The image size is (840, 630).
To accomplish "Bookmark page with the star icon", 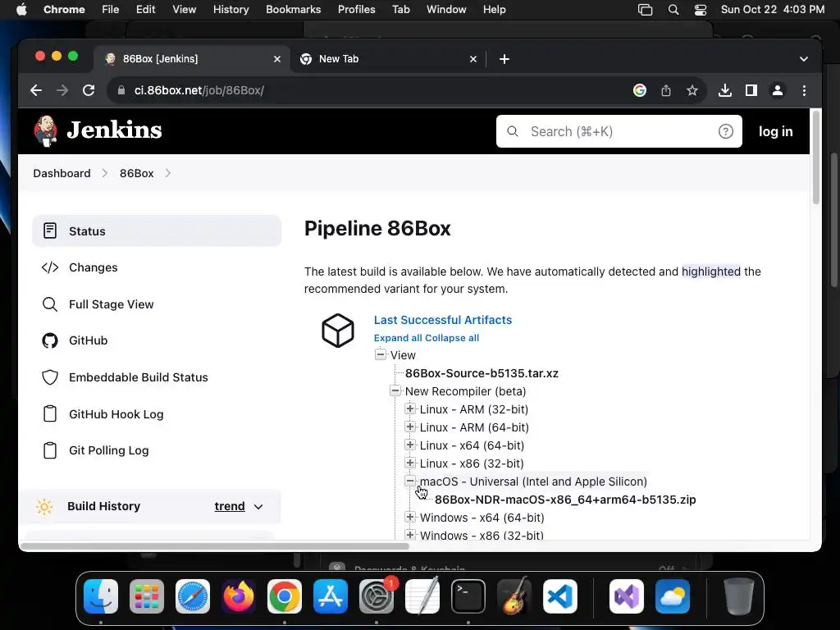I will pos(692,90).
